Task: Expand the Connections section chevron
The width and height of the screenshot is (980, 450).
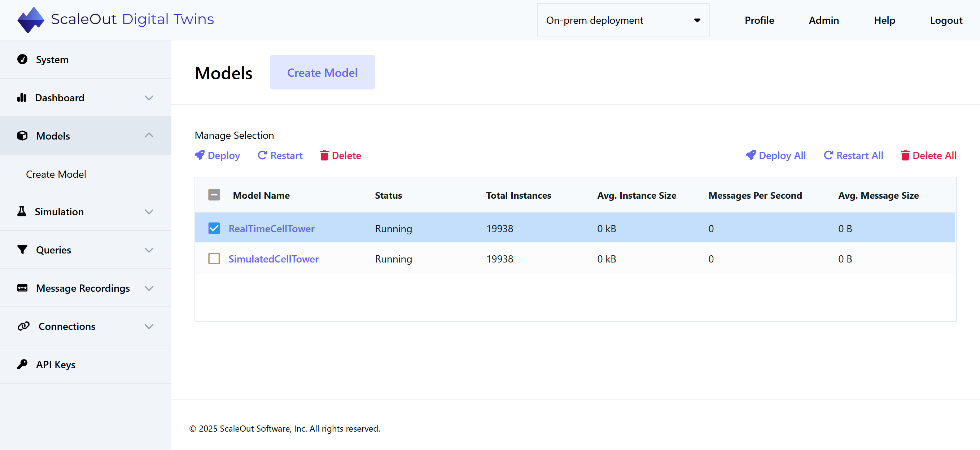Action: [x=149, y=326]
